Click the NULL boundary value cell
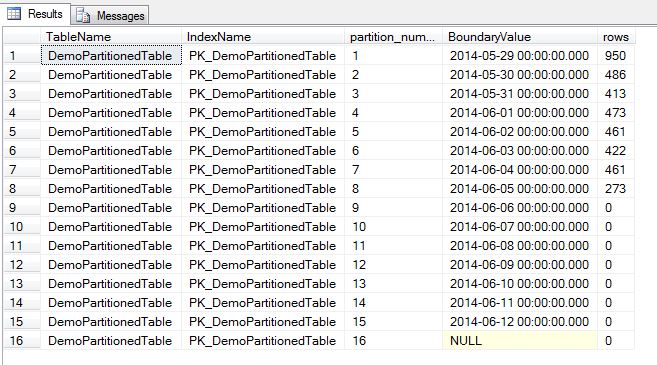Screen dimensions: 657x365 520,341
